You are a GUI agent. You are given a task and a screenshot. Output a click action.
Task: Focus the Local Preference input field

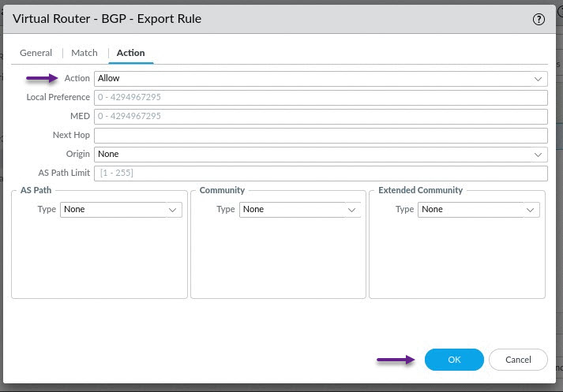point(321,98)
